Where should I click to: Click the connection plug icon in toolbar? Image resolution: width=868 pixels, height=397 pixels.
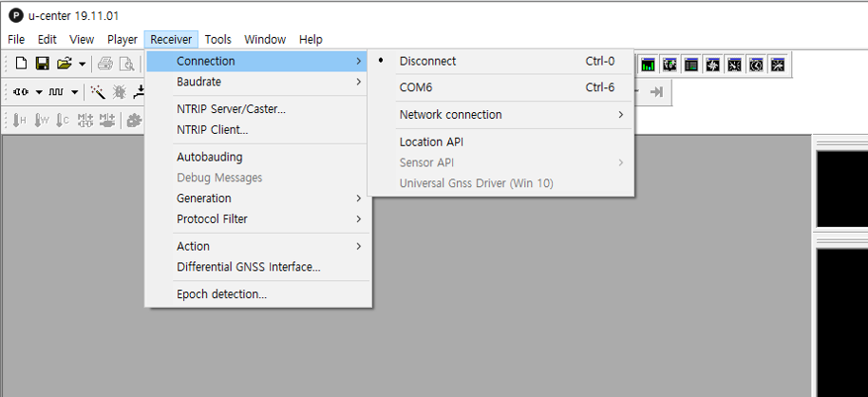[21, 92]
